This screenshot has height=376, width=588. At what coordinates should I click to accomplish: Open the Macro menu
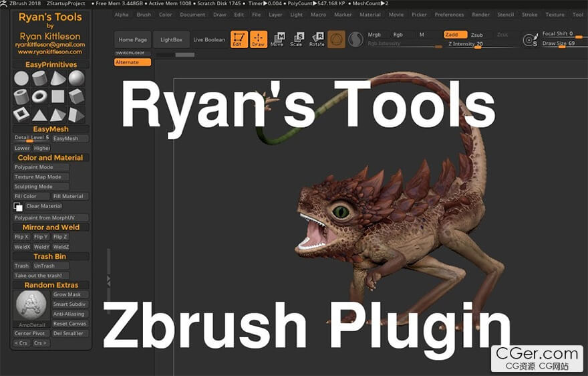(x=318, y=15)
